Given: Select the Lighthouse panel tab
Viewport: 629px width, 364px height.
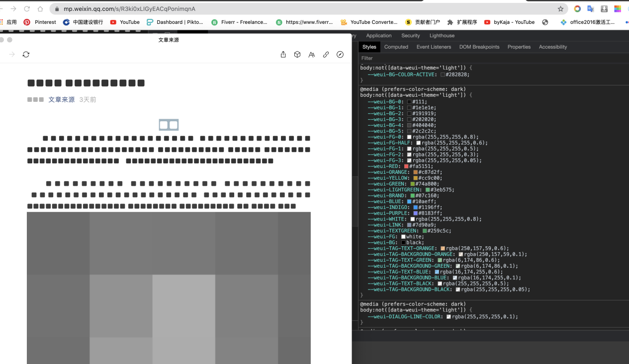Looking at the screenshot, I should pyautogui.click(x=442, y=36).
